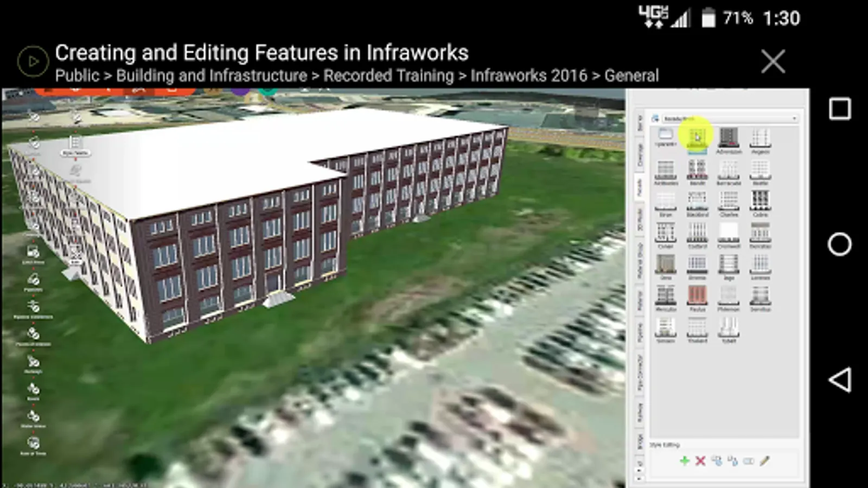
Task: Tap the 1:30 clock in status bar
Action: (x=781, y=18)
